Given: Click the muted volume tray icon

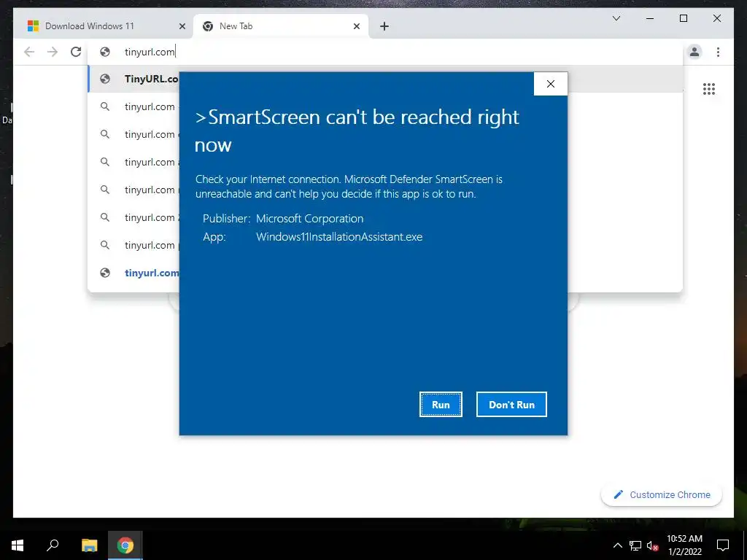Looking at the screenshot, I should pyautogui.click(x=652, y=545).
